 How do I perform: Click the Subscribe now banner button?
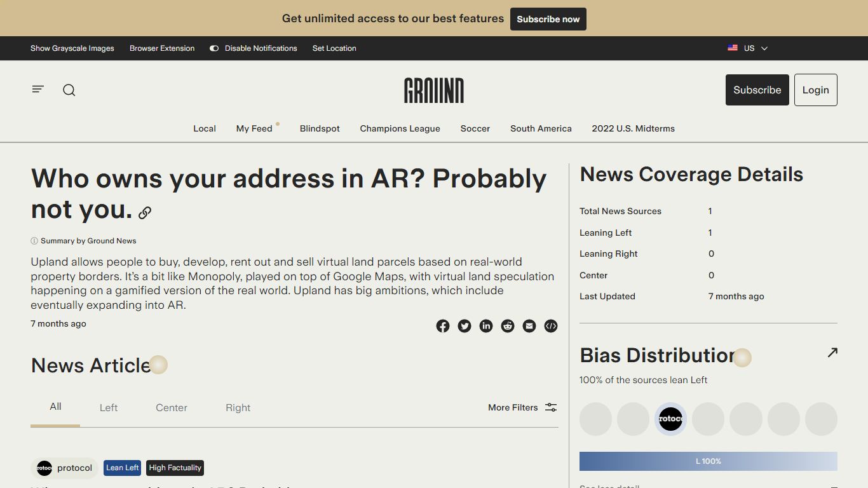point(548,19)
